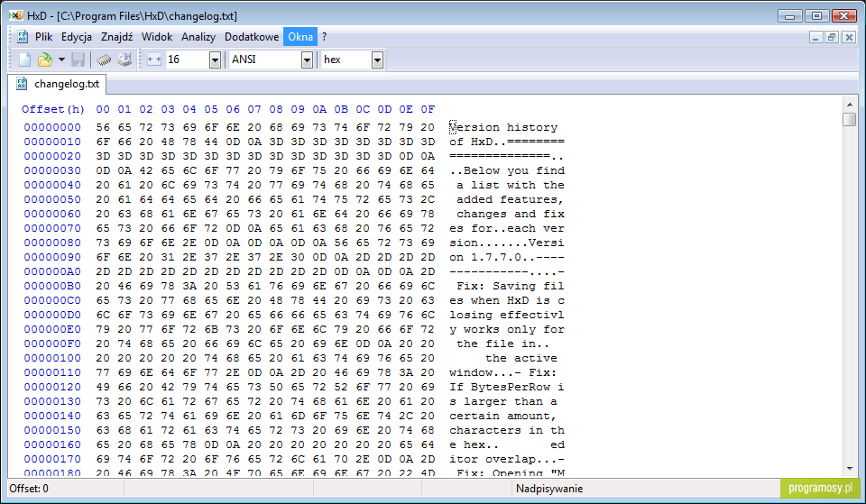This screenshot has height=504, width=866.
Task: Expand the Open file arrow dropdown
Action: [x=61, y=60]
